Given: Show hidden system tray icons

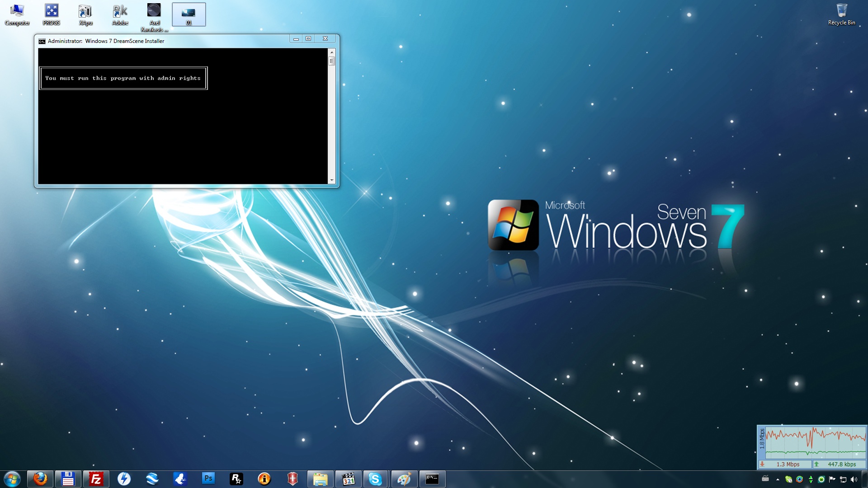Looking at the screenshot, I should pyautogui.click(x=778, y=479).
